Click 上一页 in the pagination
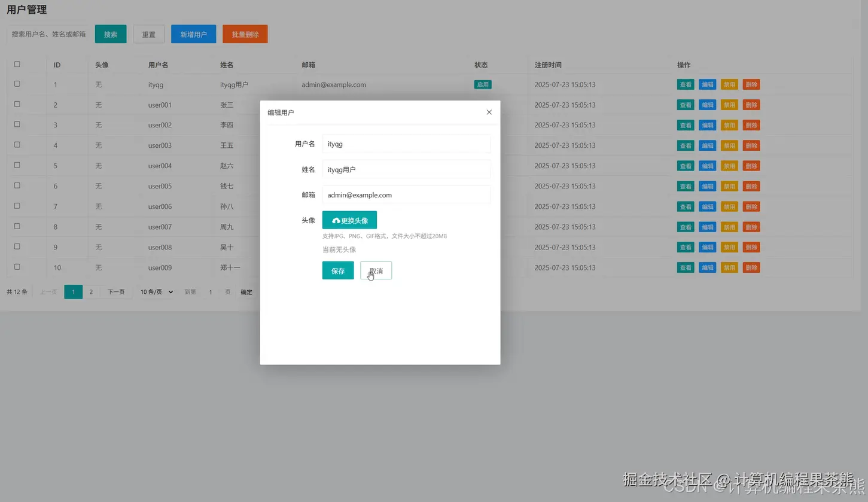 tap(48, 292)
